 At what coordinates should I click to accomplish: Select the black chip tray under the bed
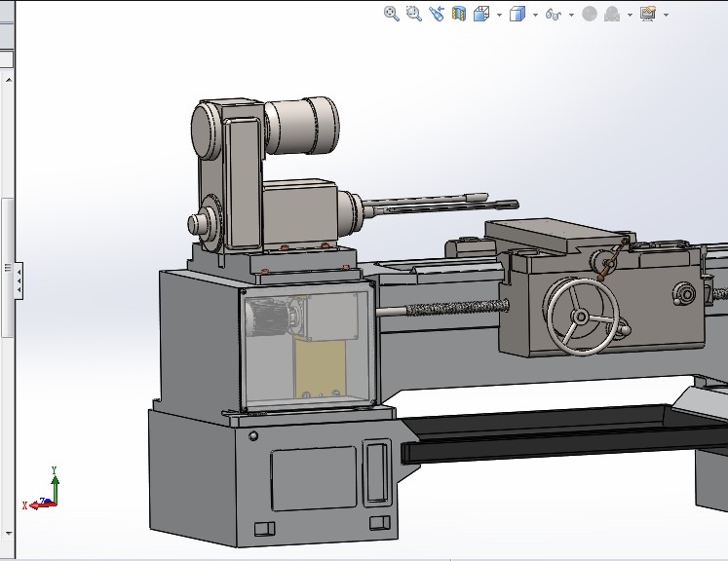pyautogui.click(x=564, y=433)
